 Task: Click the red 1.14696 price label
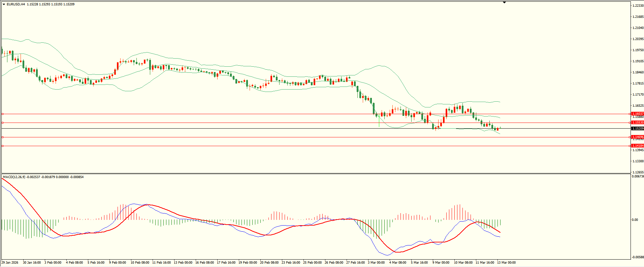[x=637, y=137]
